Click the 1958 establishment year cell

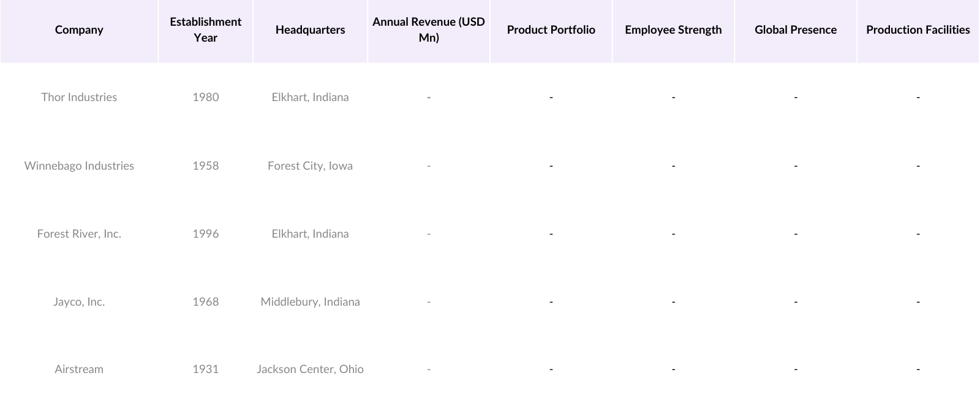point(205,166)
